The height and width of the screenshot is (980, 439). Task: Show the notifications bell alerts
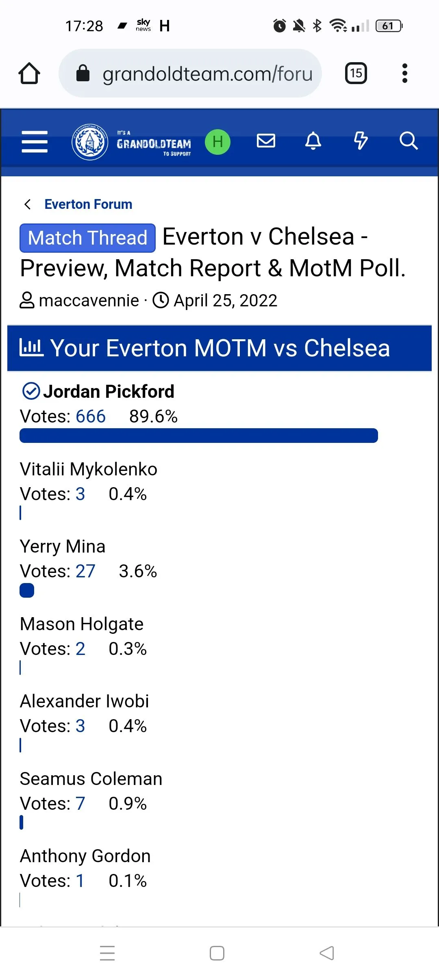pos(313,141)
